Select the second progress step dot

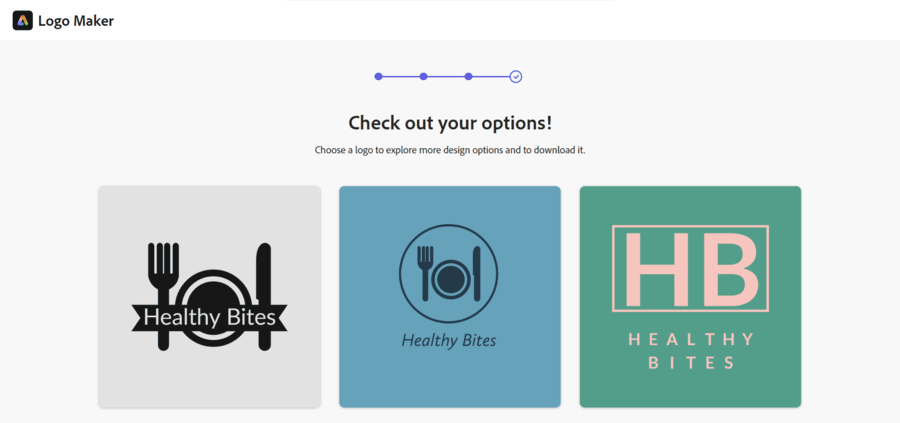pyautogui.click(x=424, y=76)
